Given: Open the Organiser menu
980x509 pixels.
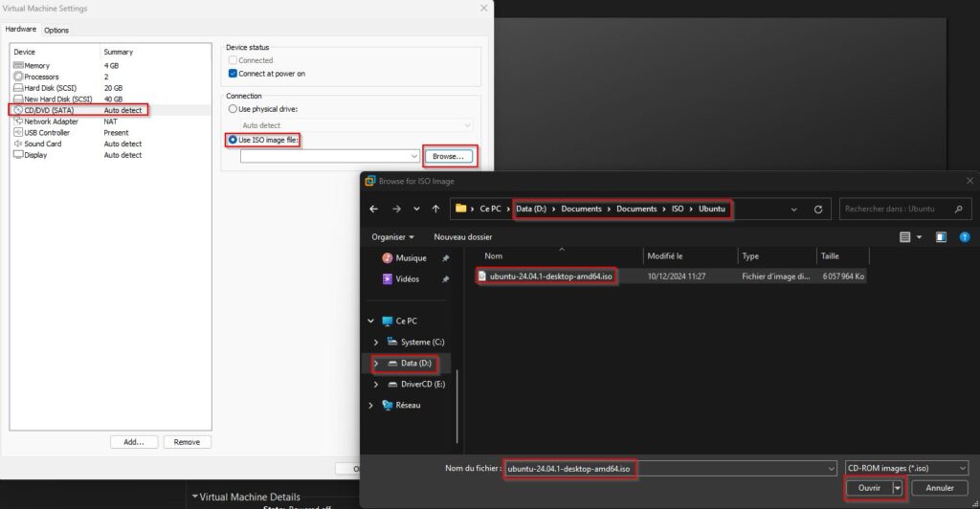Looking at the screenshot, I should pyautogui.click(x=392, y=237).
